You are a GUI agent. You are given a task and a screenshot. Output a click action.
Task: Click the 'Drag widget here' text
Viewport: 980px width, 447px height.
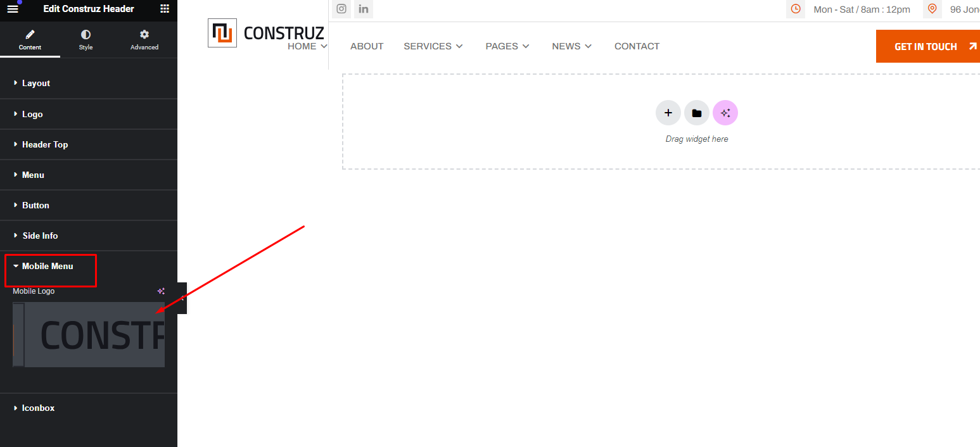tap(697, 139)
